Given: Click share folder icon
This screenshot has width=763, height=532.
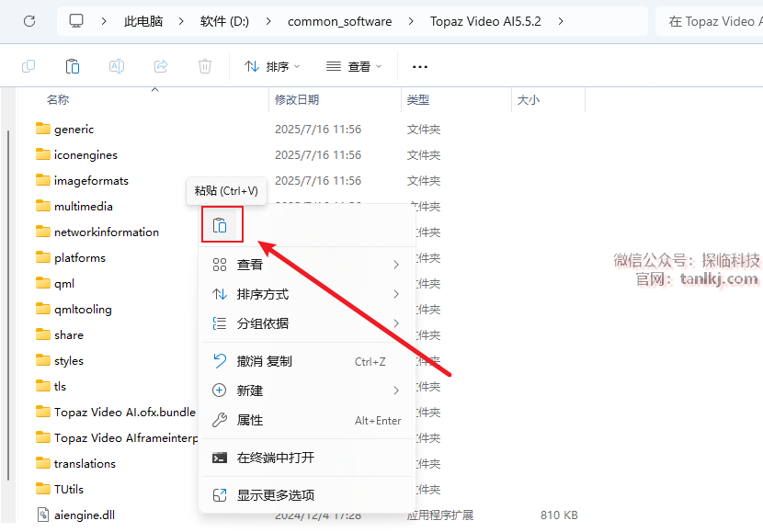Looking at the screenshot, I should [x=43, y=334].
